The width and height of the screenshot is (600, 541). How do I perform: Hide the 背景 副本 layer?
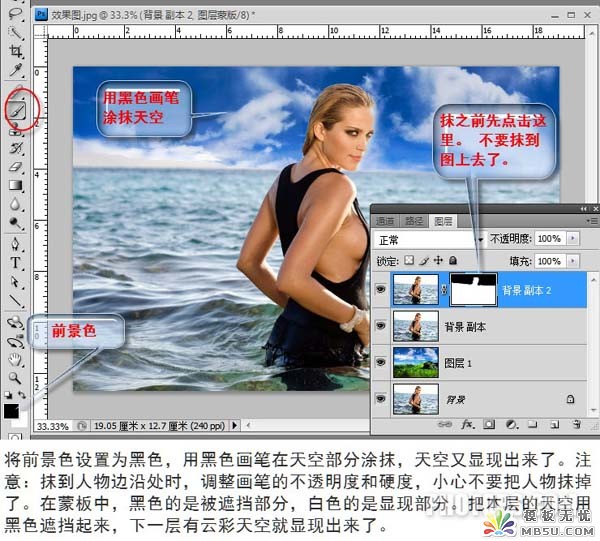pyautogui.click(x=381, y=326)
